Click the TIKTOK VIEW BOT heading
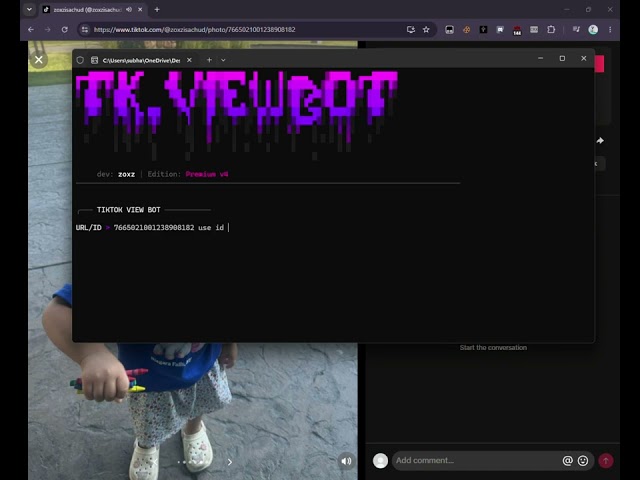The height and width of the screenshot is (480, 640). 129,210
